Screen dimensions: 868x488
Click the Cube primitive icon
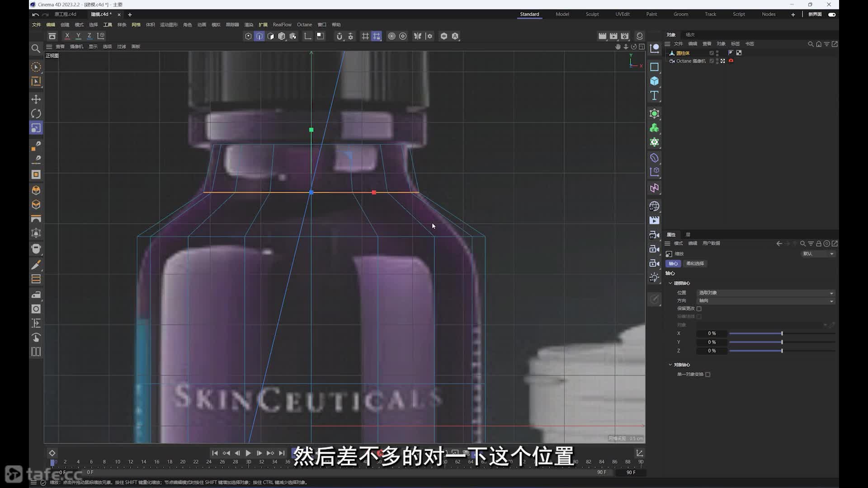pos(654,81)
